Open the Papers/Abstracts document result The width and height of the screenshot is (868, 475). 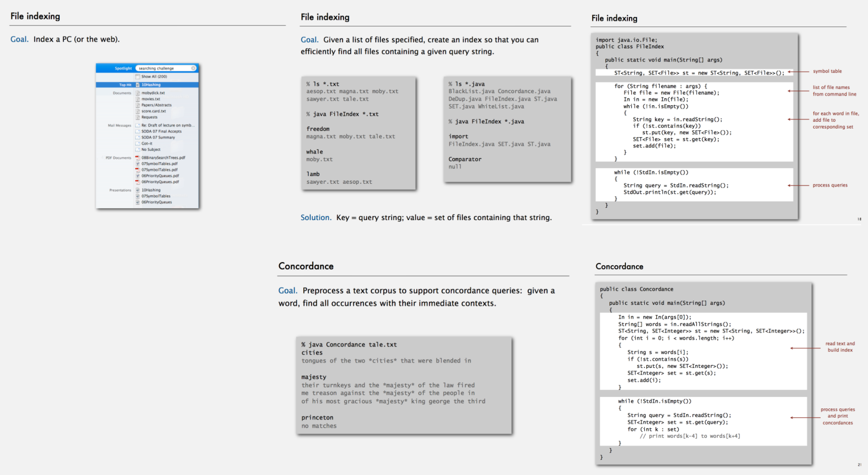[156, 105]
